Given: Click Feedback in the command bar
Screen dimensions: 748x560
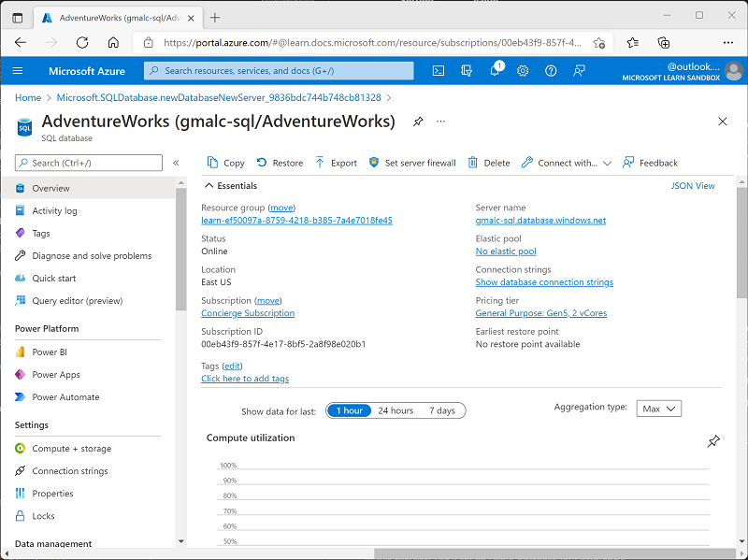Looking at the screenshot, I should click(650, 163).
